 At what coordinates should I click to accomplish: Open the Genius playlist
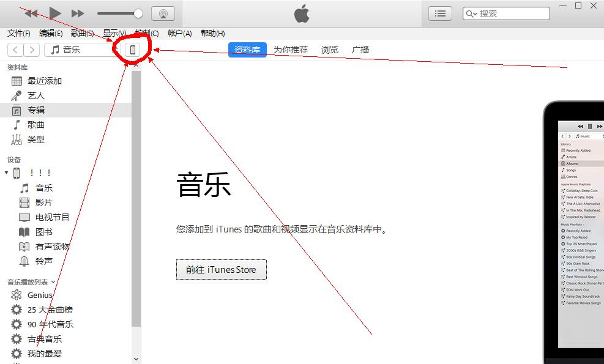pos(39,294)
